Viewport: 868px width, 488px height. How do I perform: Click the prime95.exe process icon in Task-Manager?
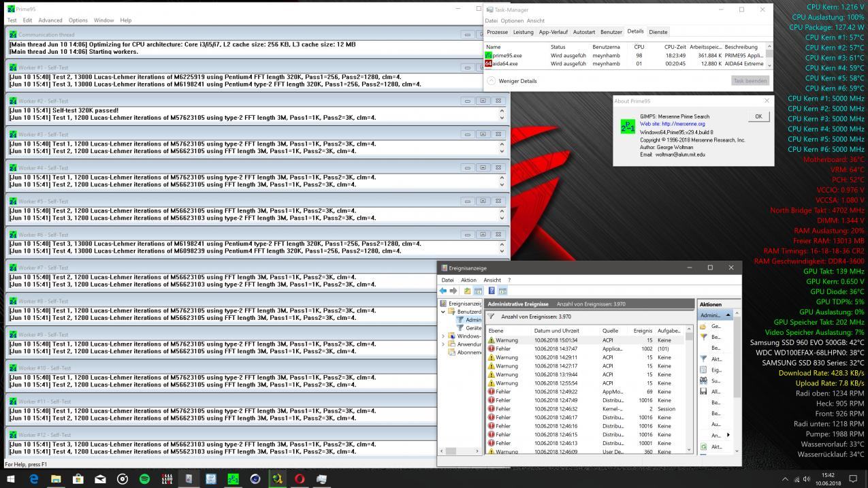488,55
